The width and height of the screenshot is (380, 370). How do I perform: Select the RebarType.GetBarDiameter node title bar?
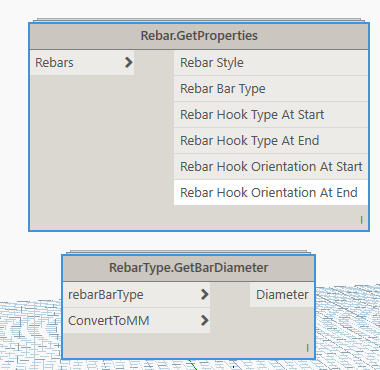(x=188, y=268)
